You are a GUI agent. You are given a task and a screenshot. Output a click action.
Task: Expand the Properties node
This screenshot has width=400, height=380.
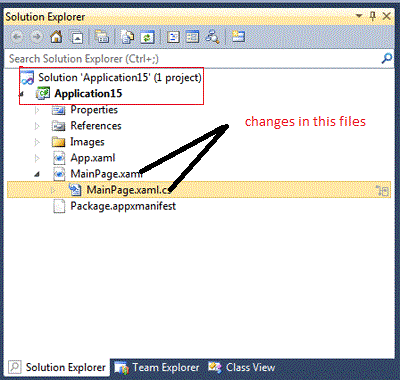37,110
